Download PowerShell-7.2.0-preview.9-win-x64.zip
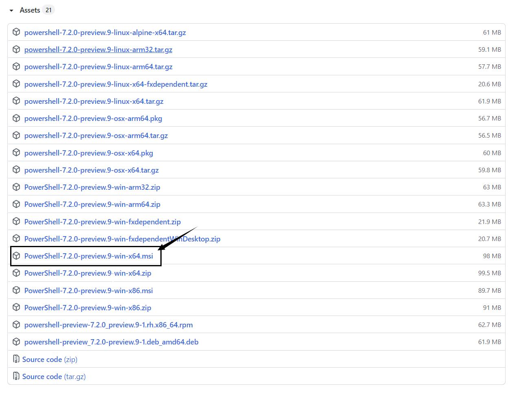This screenshot has height=397, width=532. tap(88, 273)
